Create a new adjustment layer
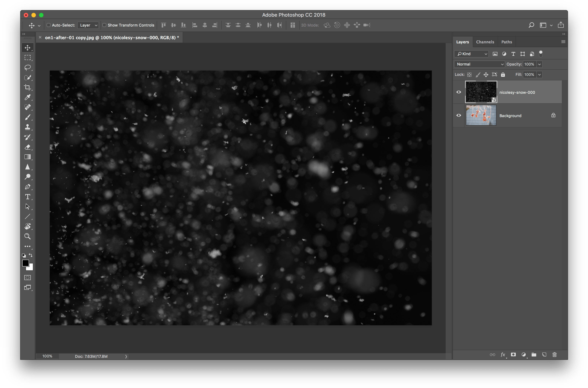 [523, 355]
